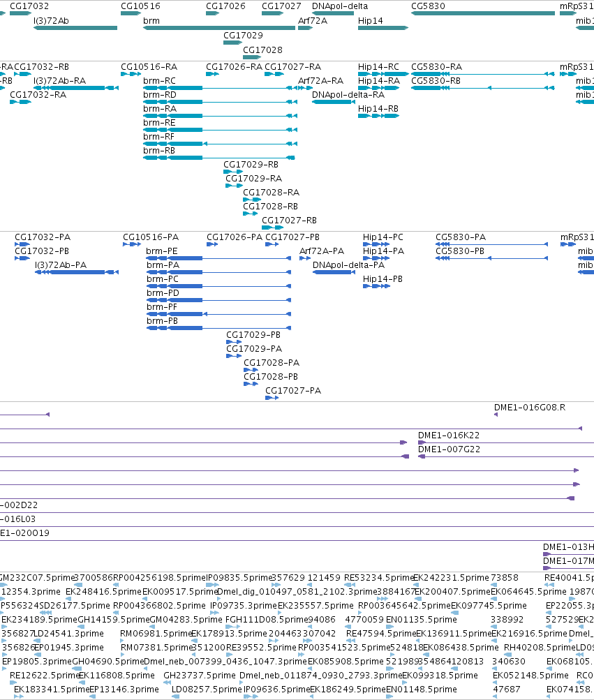This screenshot has height=700, width=594.
Task: Click the CG17029 gene label
Action: tap(243, 36)
